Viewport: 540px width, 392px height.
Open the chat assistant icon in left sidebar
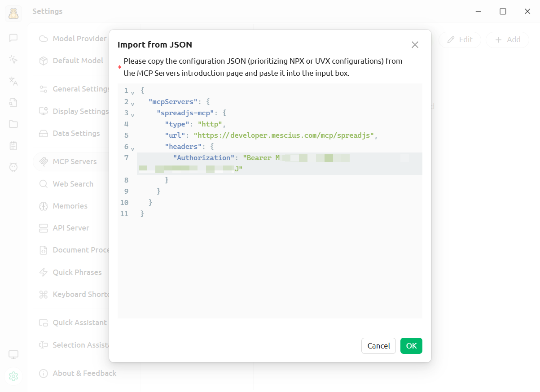click(13, 38)
